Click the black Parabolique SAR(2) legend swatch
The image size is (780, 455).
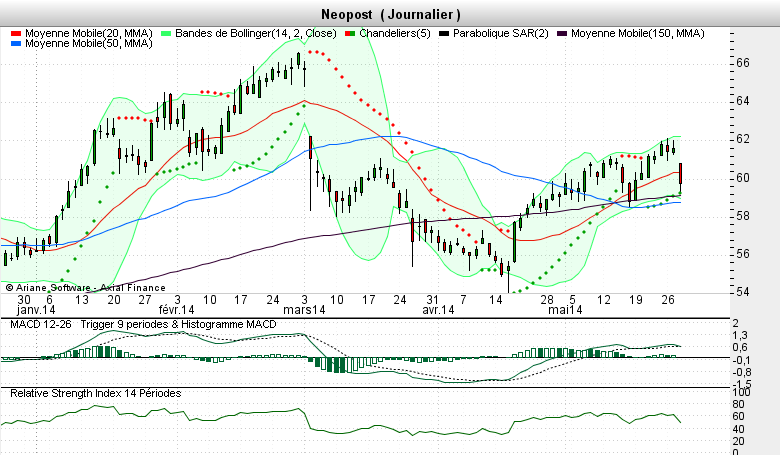[x=444, y=34]
